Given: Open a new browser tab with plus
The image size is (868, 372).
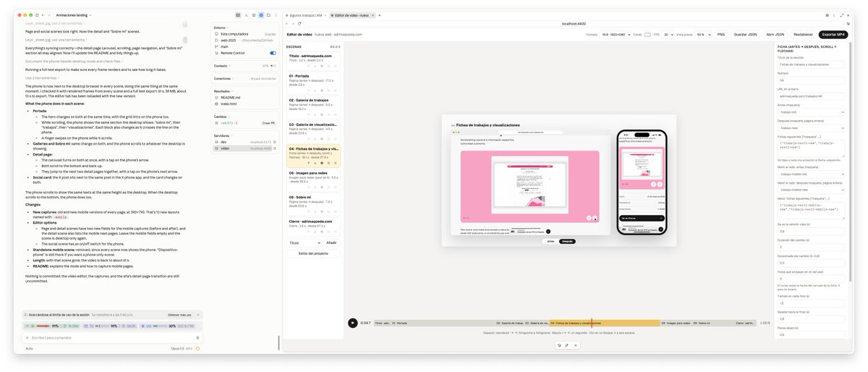Looking at the screenshot, I should (x=380, y=15).
